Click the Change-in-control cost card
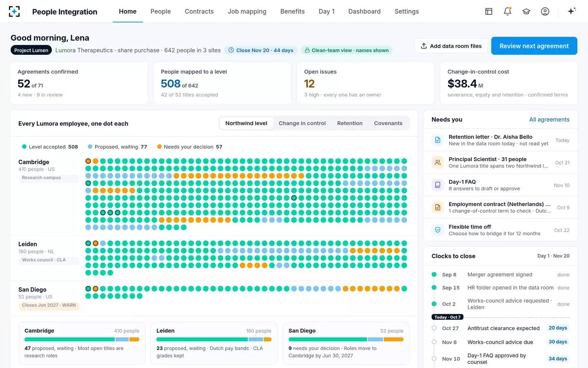This screenshot has height=368, width=588. pos(509,83)
